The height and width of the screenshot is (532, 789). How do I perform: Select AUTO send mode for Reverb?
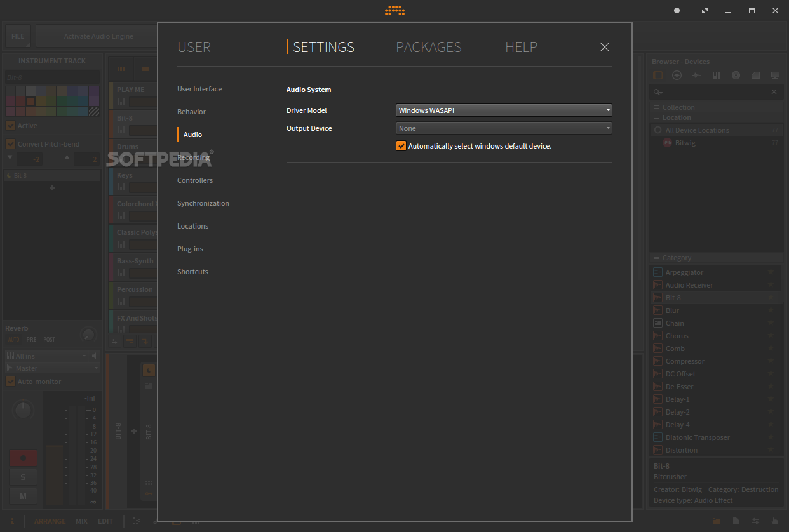coord(13,340)
